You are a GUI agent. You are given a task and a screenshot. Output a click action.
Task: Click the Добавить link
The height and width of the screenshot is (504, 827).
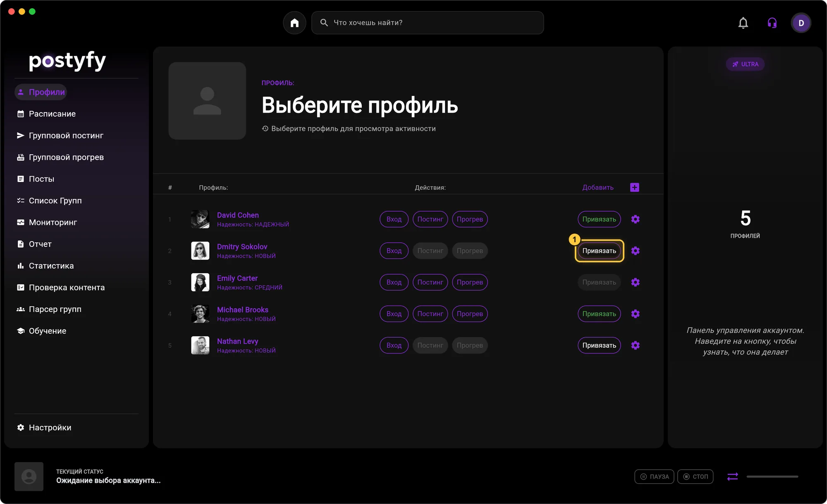(x=598, y=187)
